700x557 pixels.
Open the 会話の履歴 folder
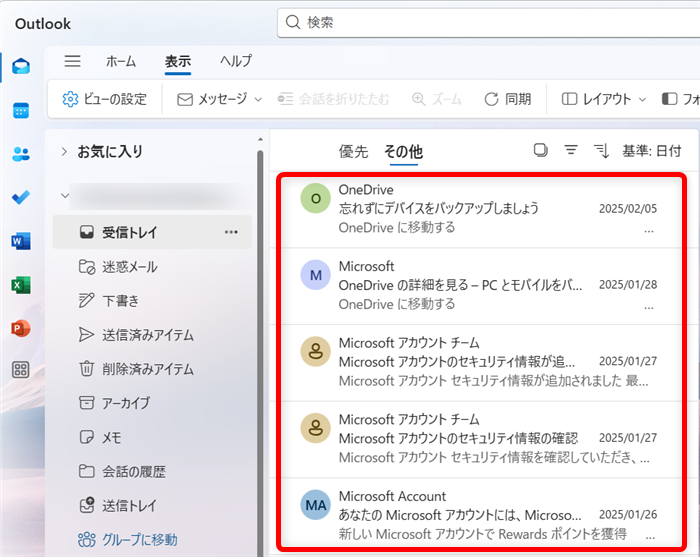point(152,471)
